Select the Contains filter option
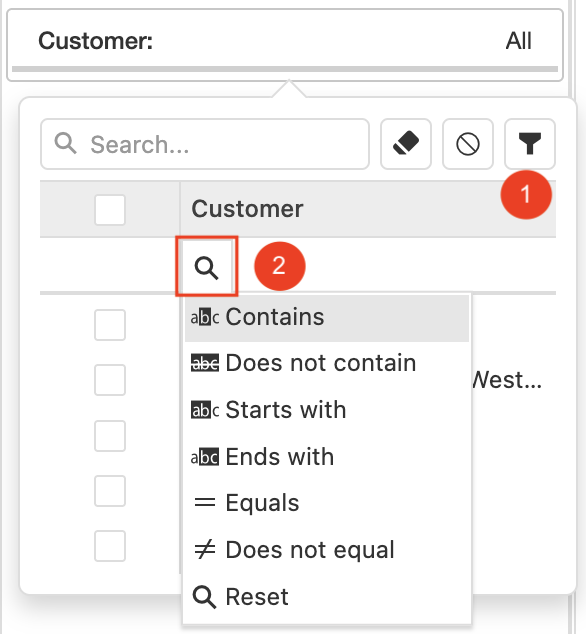586x634 pixels. [327, 318]
